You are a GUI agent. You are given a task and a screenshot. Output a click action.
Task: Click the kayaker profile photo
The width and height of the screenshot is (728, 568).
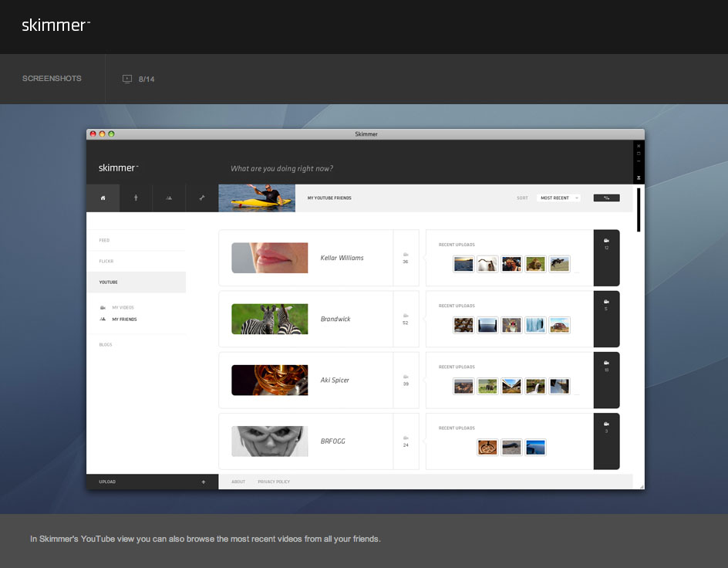[x=257, y=198]
